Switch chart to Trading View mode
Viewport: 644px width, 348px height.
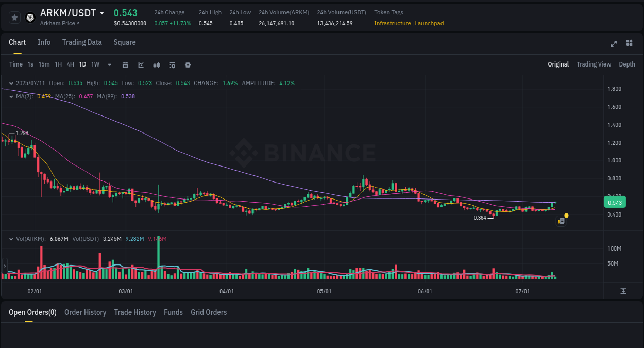594,64
